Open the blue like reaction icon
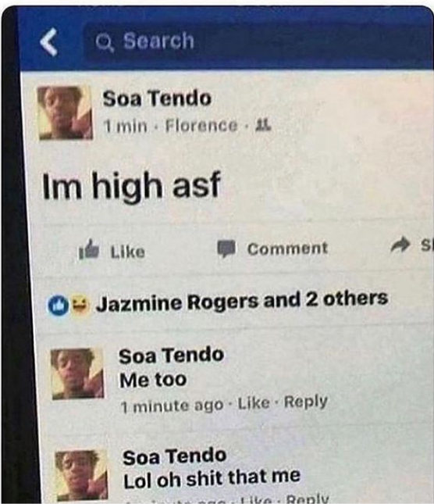The image size is (434, 504). coord(58,306)
